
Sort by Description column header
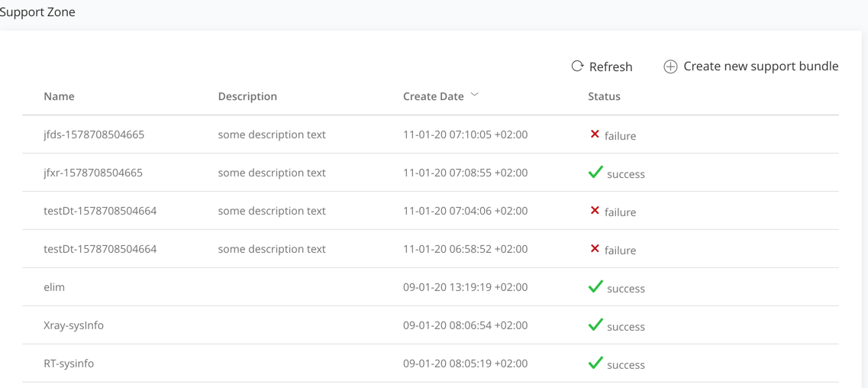(x=247, y=96)
